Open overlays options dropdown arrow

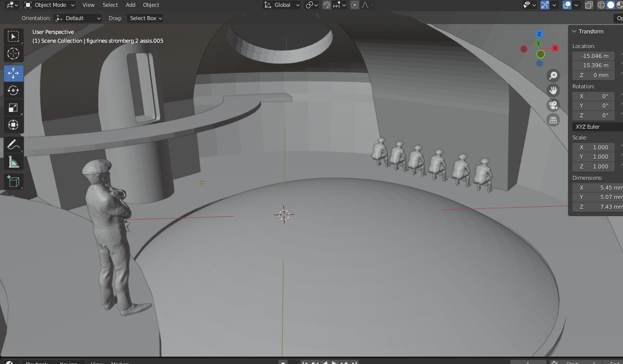pyautogui.click(x=576, y=5)
